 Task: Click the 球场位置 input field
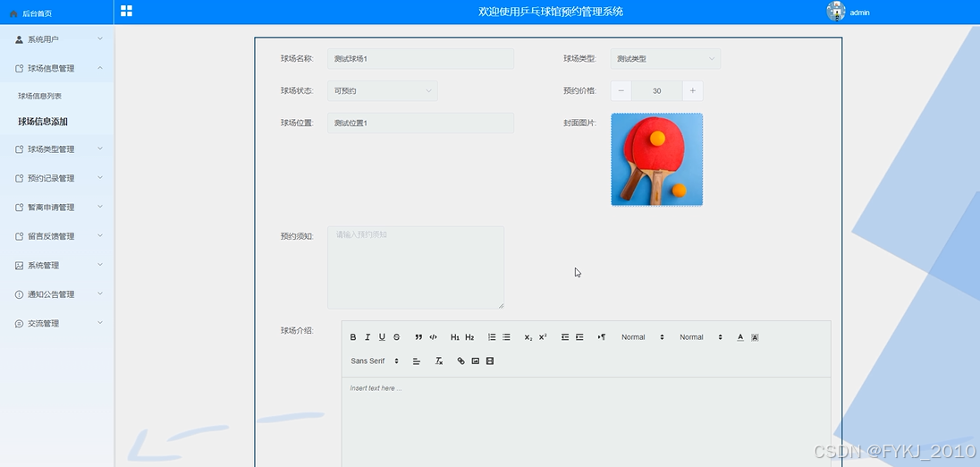(x=420, y=123)
